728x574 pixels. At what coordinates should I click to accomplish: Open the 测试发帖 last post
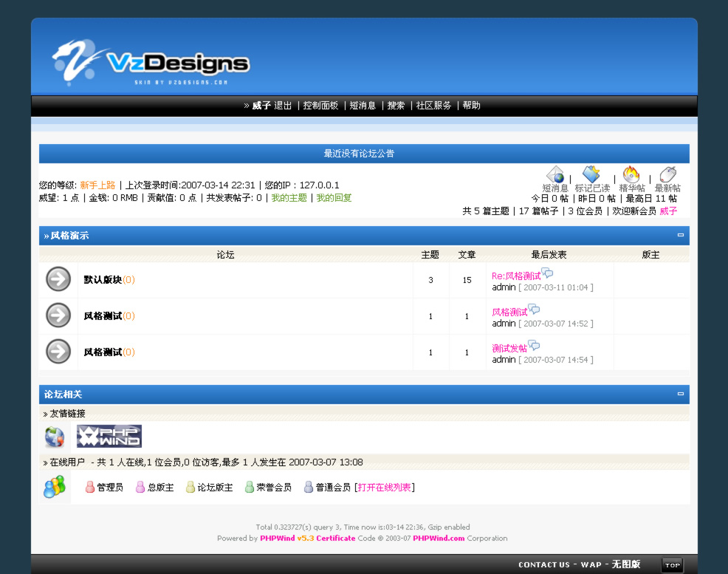tap(509, 348)
